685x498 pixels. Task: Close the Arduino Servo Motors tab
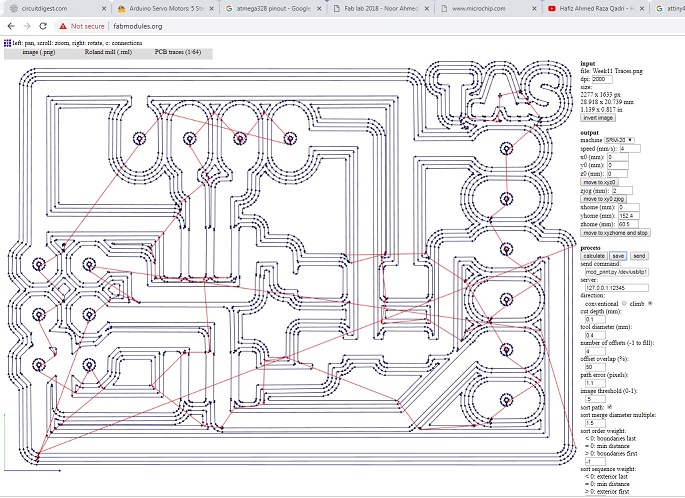click(x=212, y=9)
